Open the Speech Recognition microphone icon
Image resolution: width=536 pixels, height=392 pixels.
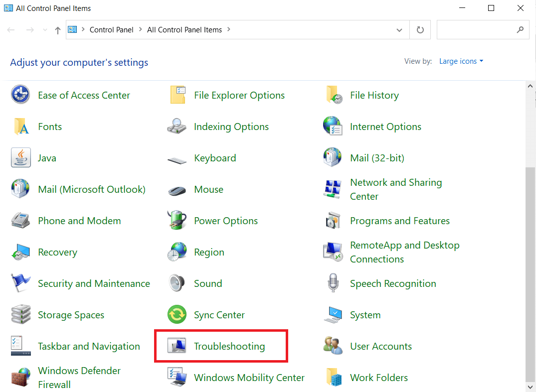(x=333, y=283)
